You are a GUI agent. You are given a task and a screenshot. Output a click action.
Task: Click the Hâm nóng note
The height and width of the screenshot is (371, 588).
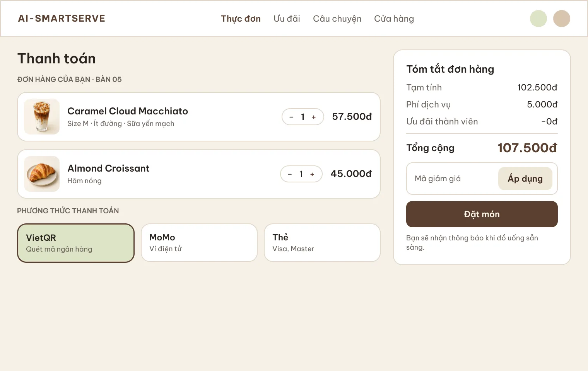click(84, 181)
